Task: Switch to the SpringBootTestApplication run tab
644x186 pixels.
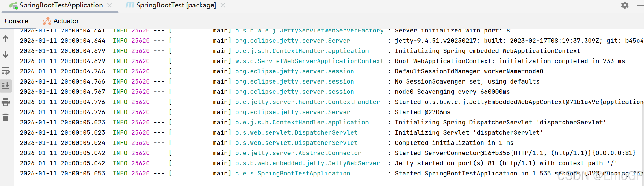Action: click(x=61, y=5)
